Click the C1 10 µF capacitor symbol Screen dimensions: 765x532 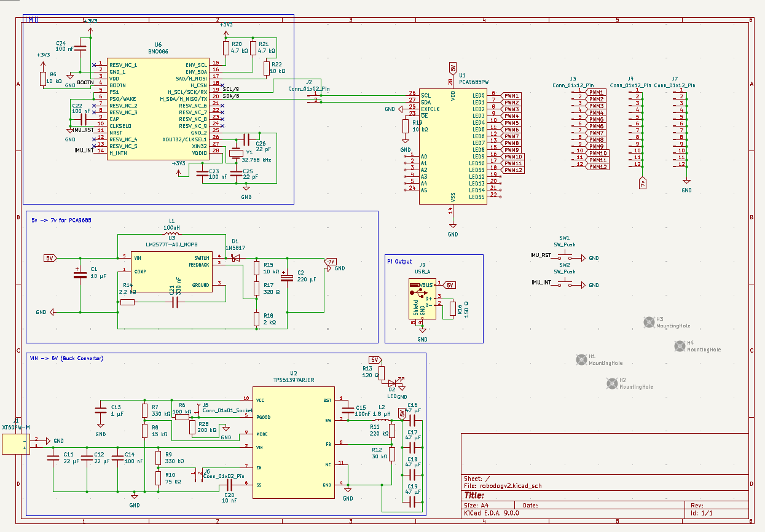(x=79, y=275)
